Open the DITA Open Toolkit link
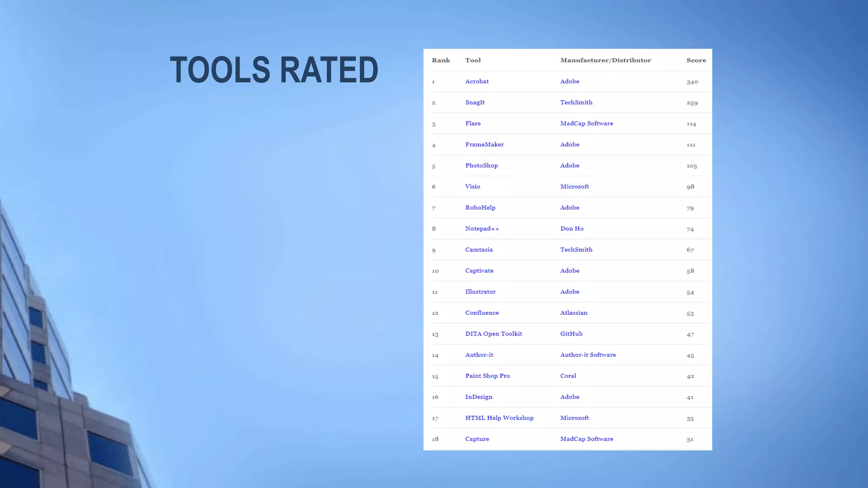The height and width of the screenshot is (488, 868). pos(494,334)
